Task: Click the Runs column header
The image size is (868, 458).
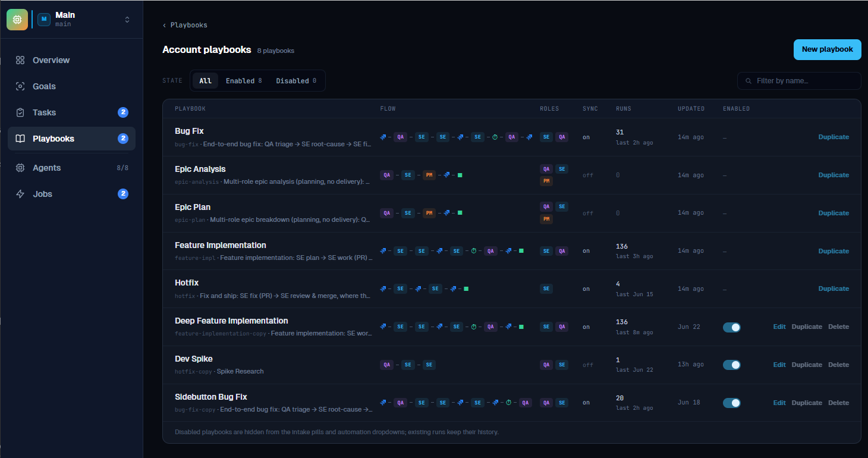Action: [x=624, y=109]
